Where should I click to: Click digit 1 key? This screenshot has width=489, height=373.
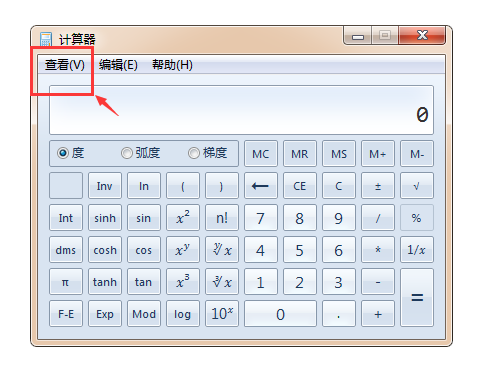[261, 282]
